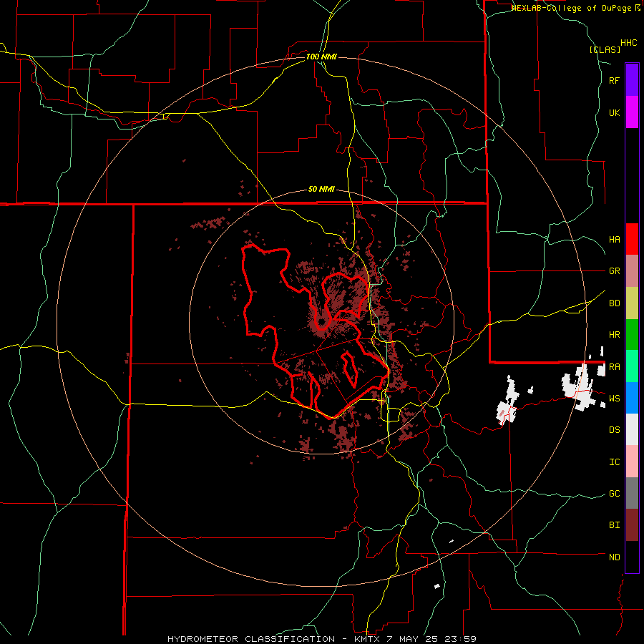Click the GR pinkish-brown legend swatch
This screenshot has width=644, height=644.
[x=632, y=271]
